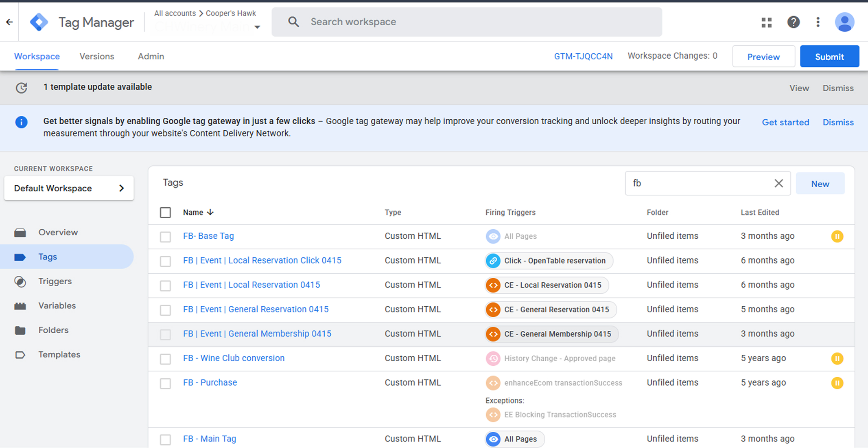868x448 pixels.
Task: Tick checkbox for Local Reservation Click 0415
Action: (165, 261)
